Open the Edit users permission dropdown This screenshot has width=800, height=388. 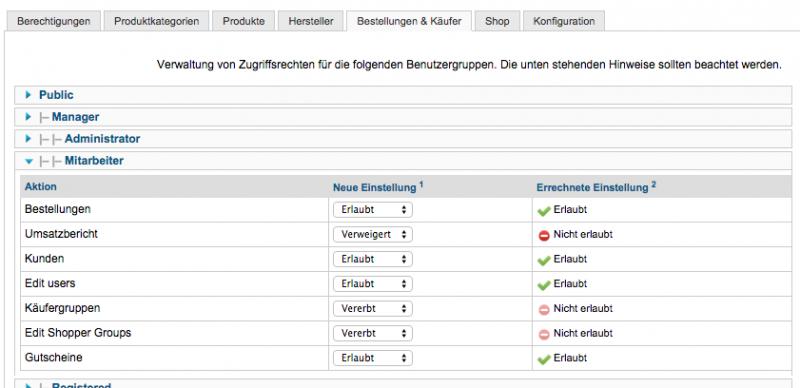(x=372, y=284)
